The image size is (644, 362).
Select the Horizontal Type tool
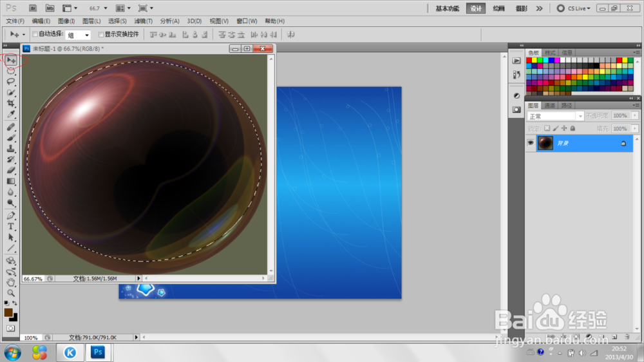click(11, 226)
